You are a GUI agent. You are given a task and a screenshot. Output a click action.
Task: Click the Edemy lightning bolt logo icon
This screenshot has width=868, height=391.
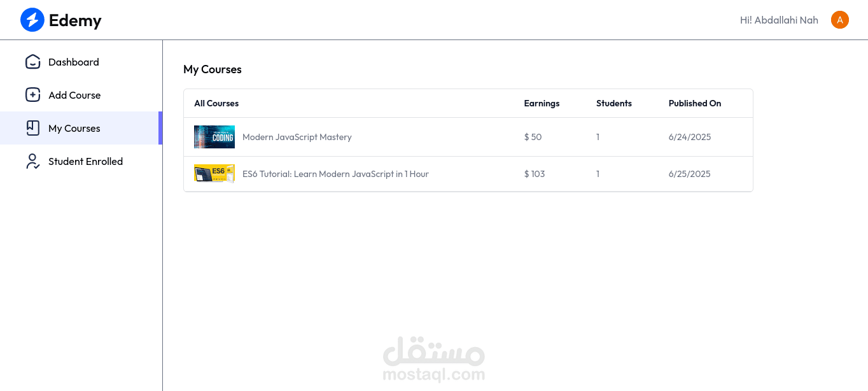[x=32, y=20]
